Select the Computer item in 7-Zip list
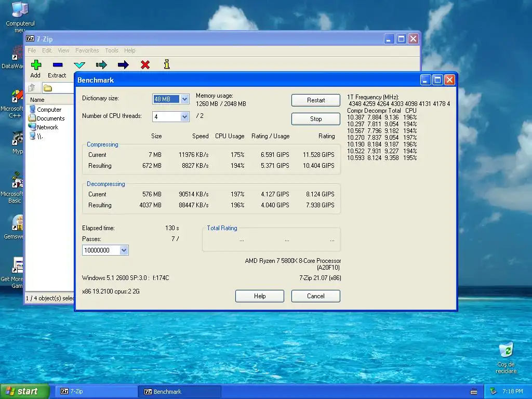The image size is (532, 399). 46,110
